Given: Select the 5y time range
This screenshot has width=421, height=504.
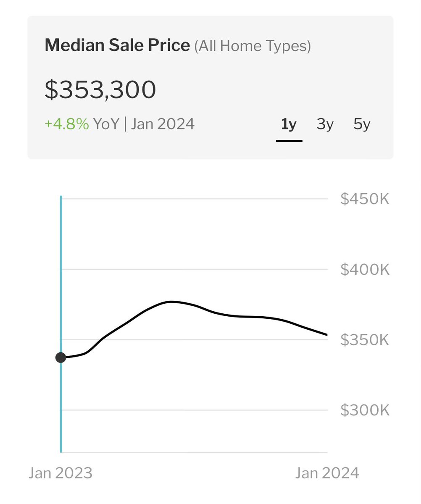Looking at the screenshot, I should pos(361,124).
